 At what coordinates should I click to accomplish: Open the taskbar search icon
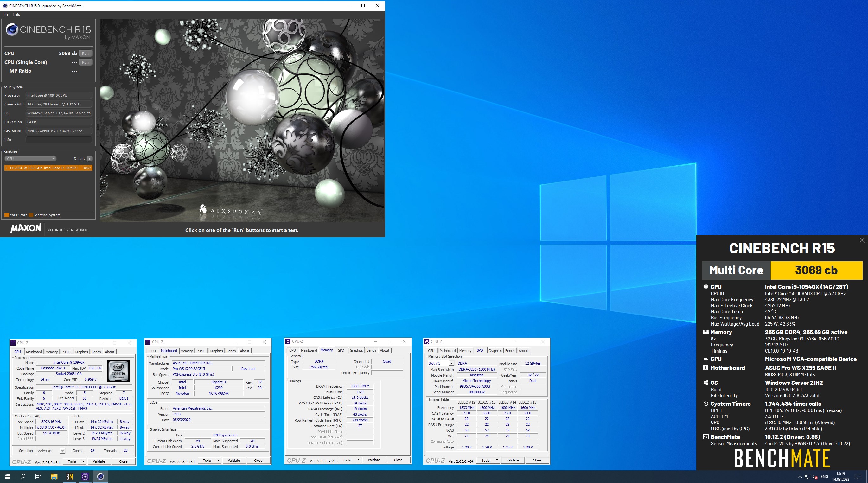pyautogui.click(x=23, y=477)
